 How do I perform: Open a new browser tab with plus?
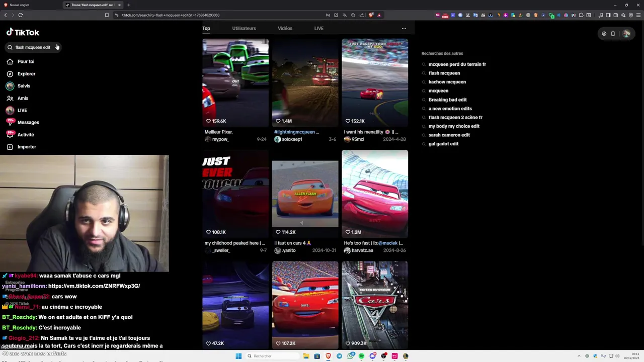(x=128, y=5)
